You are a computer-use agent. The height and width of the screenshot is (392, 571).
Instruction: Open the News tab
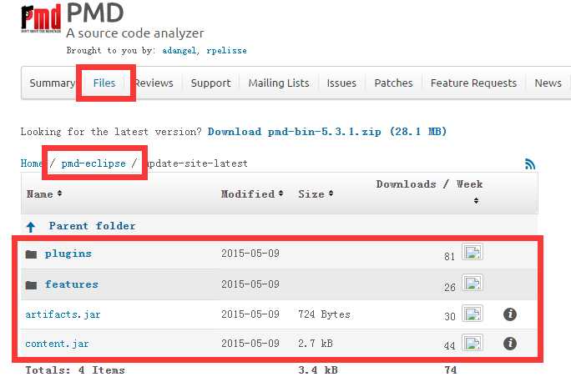point(548,83)
